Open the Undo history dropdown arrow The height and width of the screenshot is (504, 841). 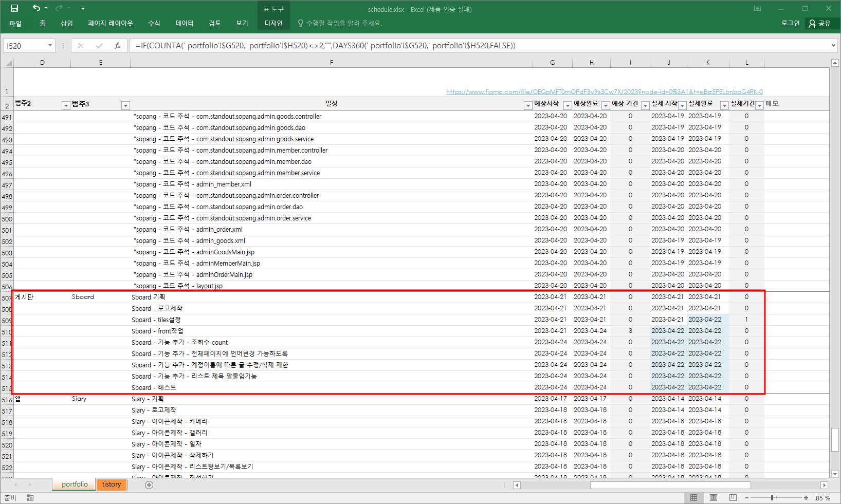point(46,8)
